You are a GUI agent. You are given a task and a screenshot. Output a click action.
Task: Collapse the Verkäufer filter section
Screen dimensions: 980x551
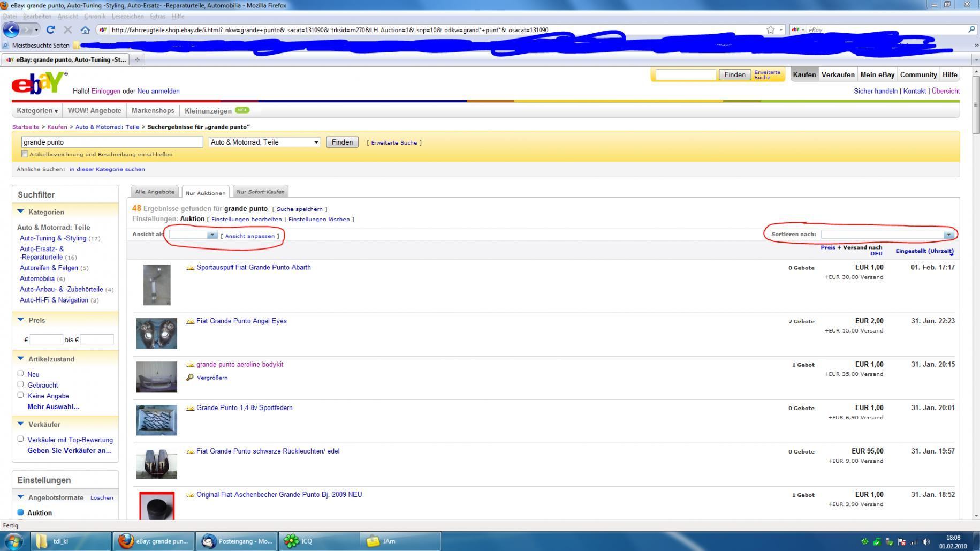(21, 424)
